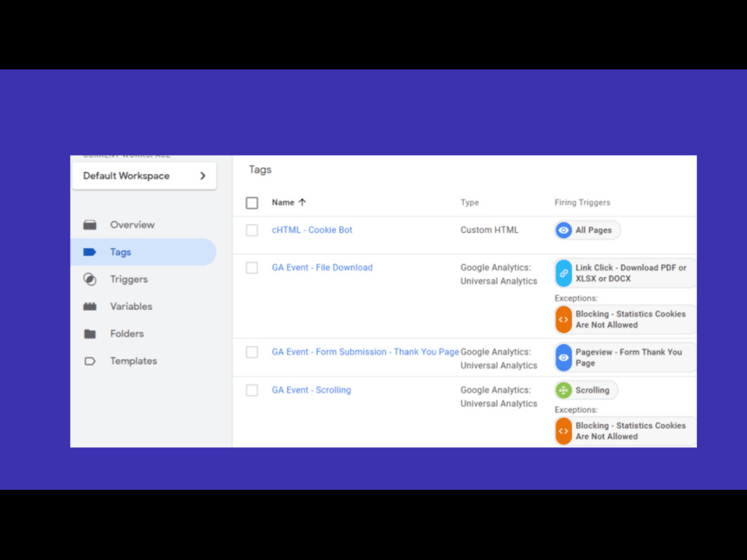Viewport: 747px width, 560px height.
Task: Click the Scrolling trigger chip
Action: [x=586, y=391]
